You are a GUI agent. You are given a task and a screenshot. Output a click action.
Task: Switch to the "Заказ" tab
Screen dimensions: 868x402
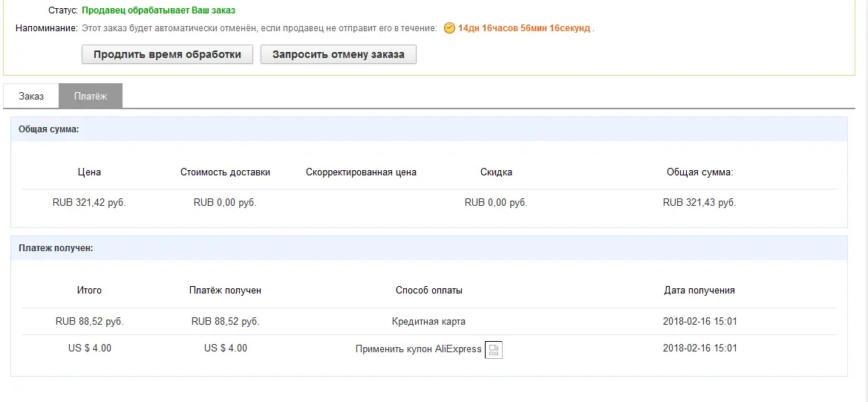point(31,96)
